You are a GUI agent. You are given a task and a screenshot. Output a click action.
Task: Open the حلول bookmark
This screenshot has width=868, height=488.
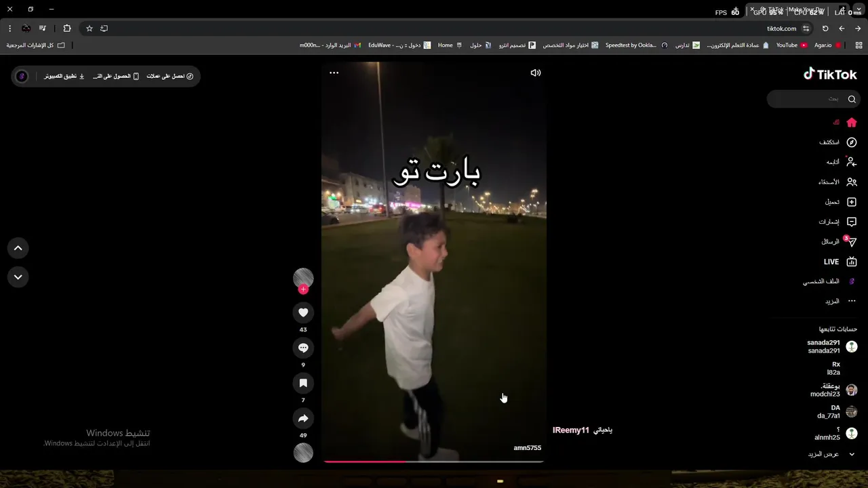tap(480, 45)
